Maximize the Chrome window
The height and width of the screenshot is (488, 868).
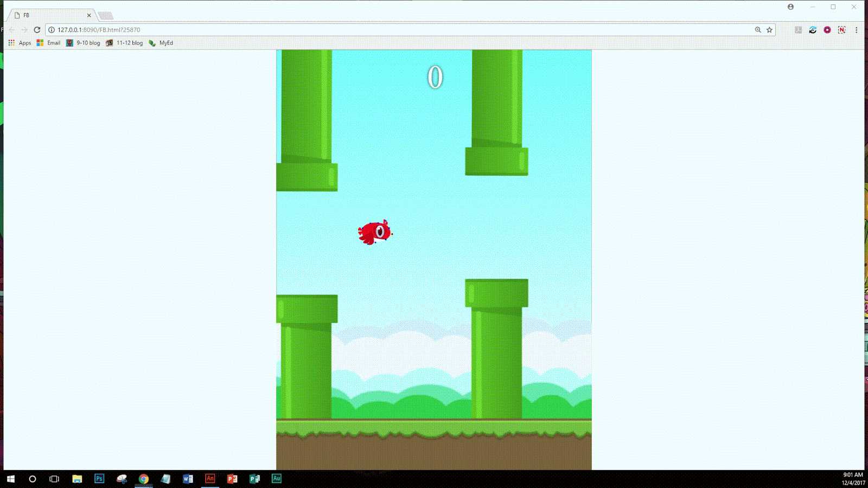click(833, 7)
